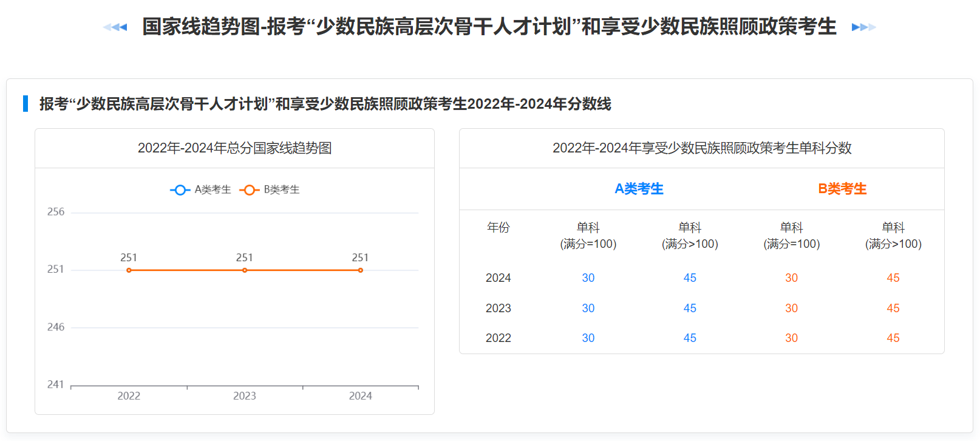The height and width of the screenshot is (441, 980).
Task: Click 2022 B类 score 45
Action: [x=893, y=338]
